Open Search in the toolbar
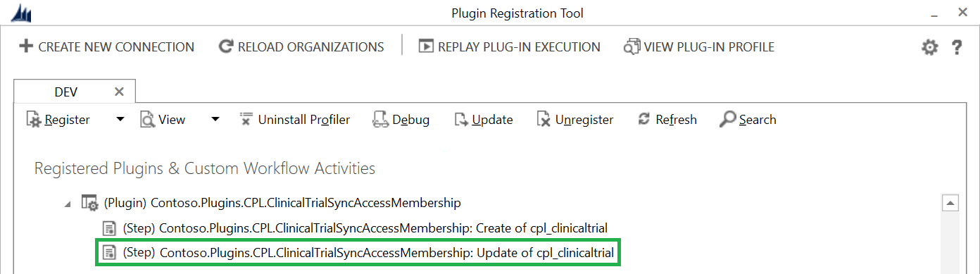The image size is (980, 274). tap(748, 120)
